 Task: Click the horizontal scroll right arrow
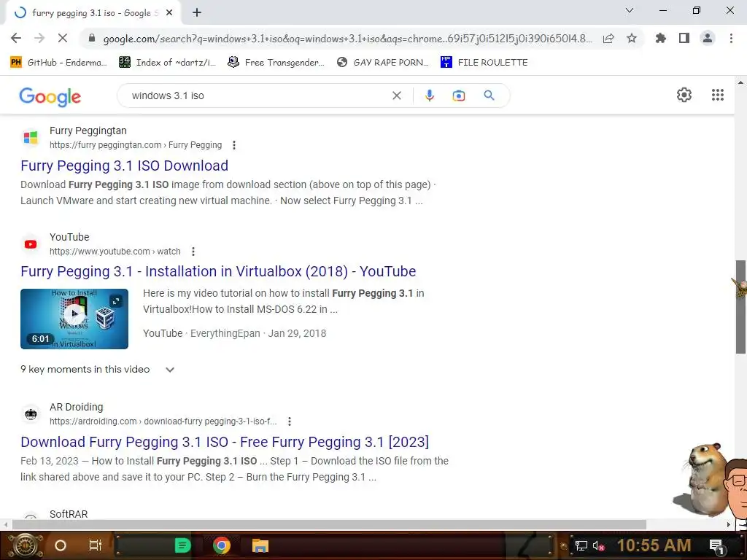(729, 524)
